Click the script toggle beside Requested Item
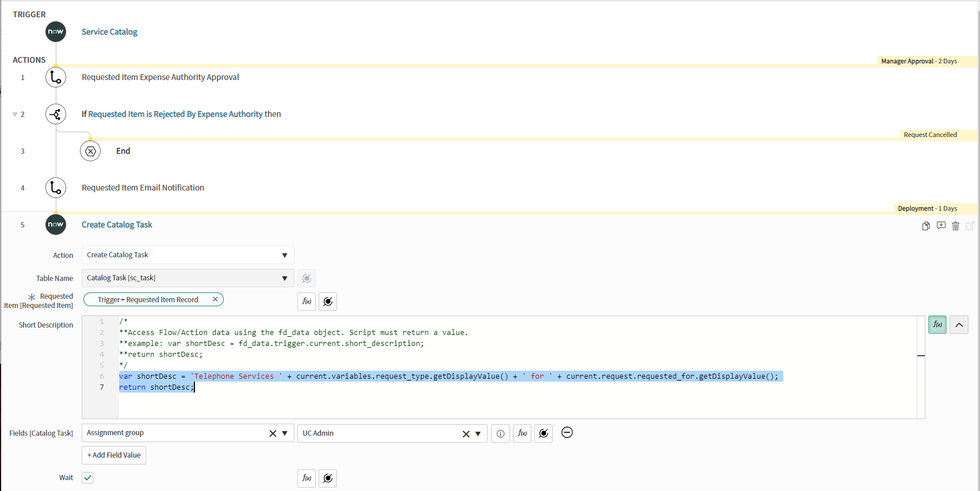The height and width of the screenshot is (491, 980). (307, 301)
